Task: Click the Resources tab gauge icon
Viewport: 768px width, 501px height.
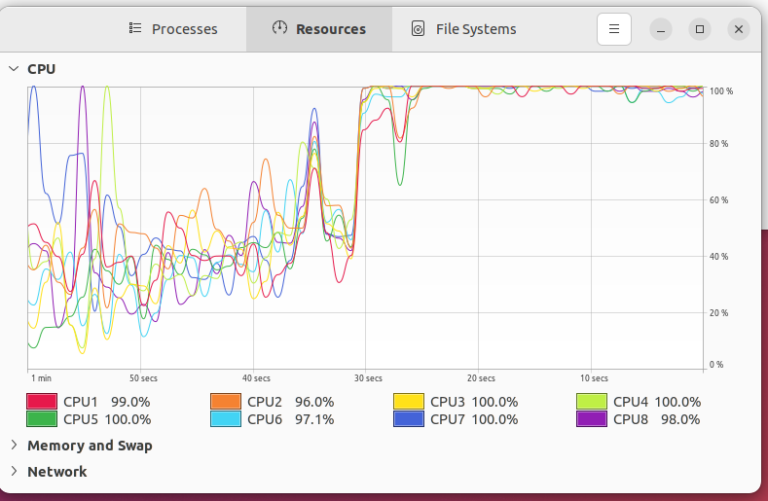Action: pos(280,29)
